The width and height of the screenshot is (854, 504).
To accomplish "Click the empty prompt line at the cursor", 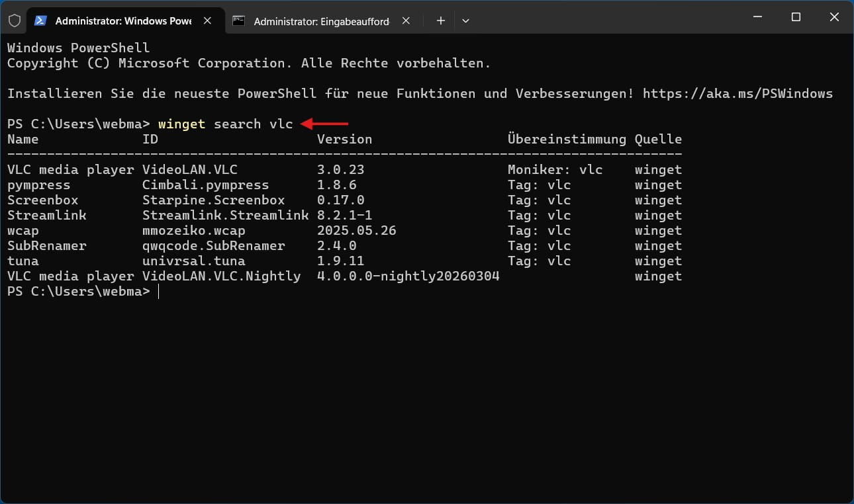I will 159,291.
